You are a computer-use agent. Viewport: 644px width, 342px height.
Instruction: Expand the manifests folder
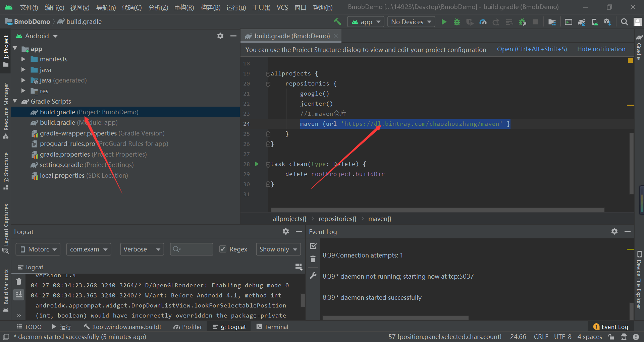coord(23,59)
